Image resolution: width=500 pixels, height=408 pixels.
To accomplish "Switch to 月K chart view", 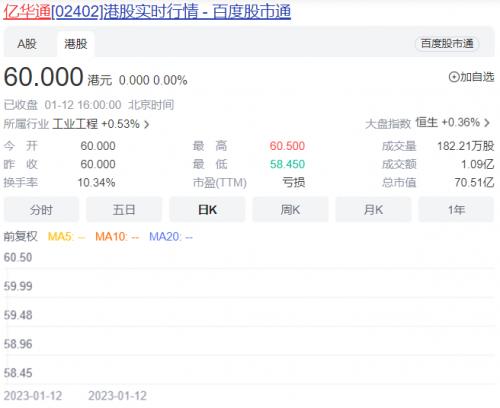I will pos(373,210).
